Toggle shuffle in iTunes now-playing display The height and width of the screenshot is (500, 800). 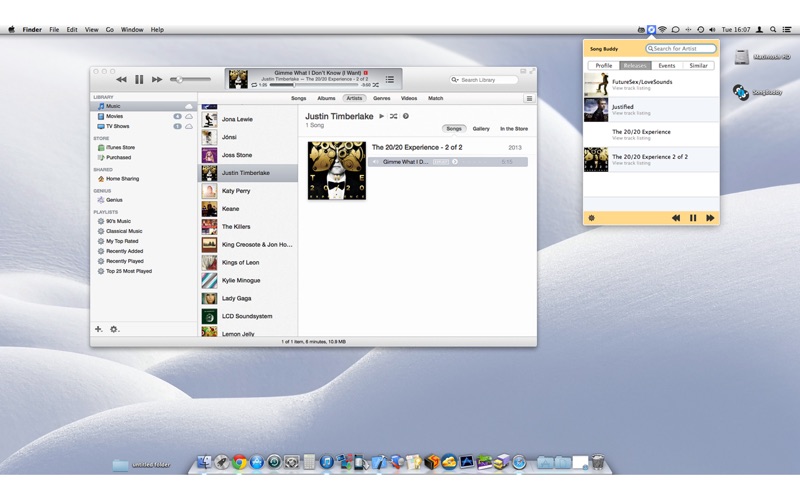(376, 85)
